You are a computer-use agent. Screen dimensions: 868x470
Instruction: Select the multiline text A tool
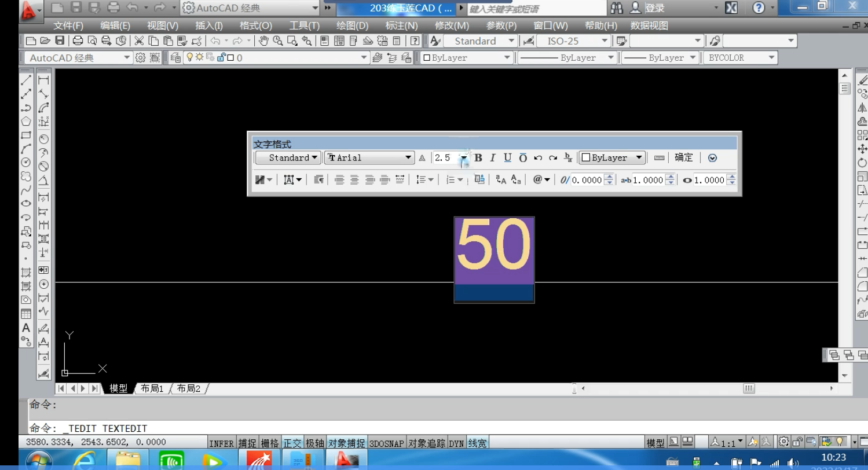tap(26, 328)
